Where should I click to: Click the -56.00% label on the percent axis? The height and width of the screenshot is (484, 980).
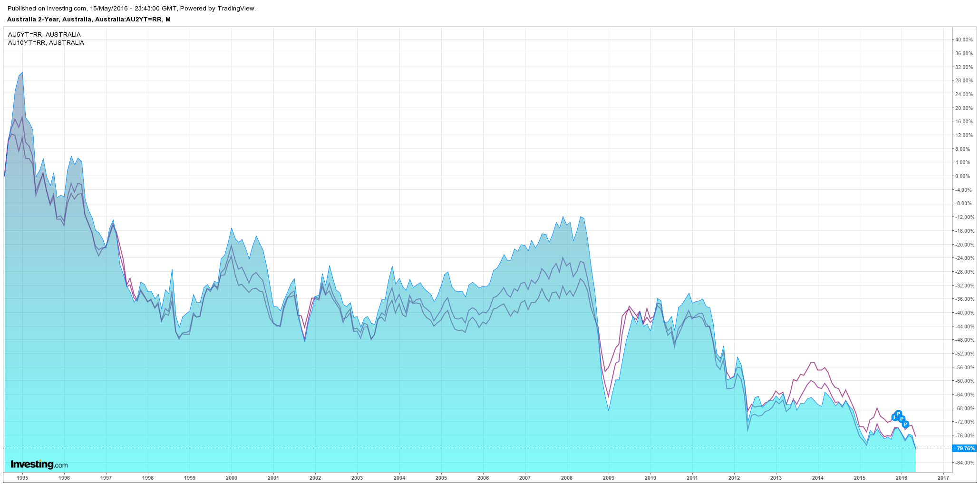(x=965, y=367)
